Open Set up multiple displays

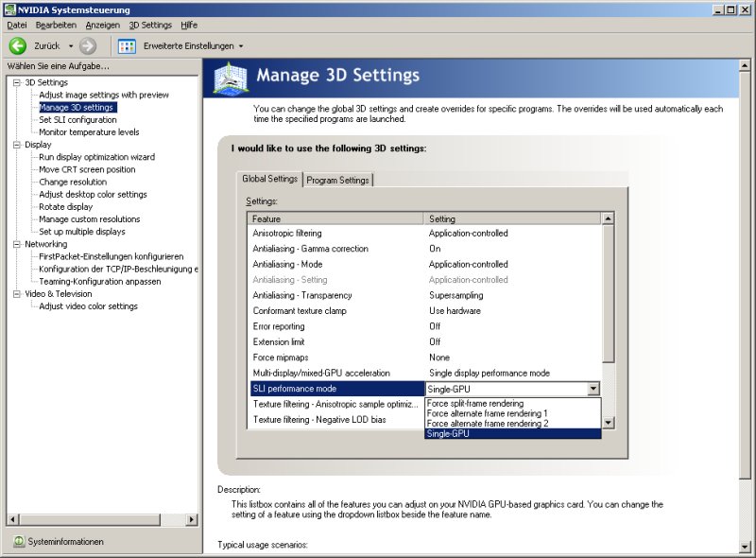[x=82, y=232]
